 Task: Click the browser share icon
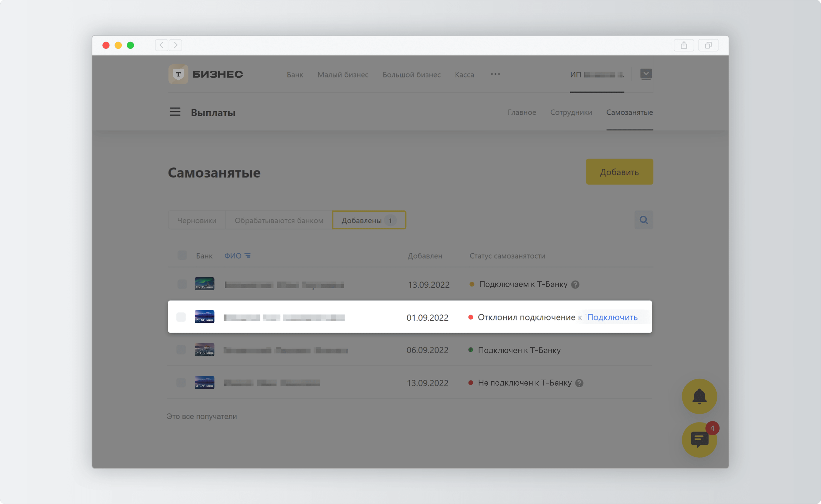click(684, 45)
